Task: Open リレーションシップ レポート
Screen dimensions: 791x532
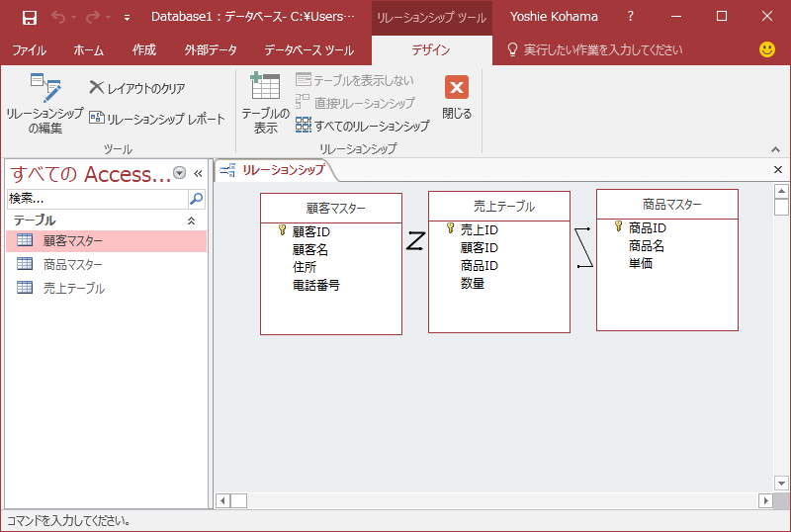Action: click(x=157, y=119)
